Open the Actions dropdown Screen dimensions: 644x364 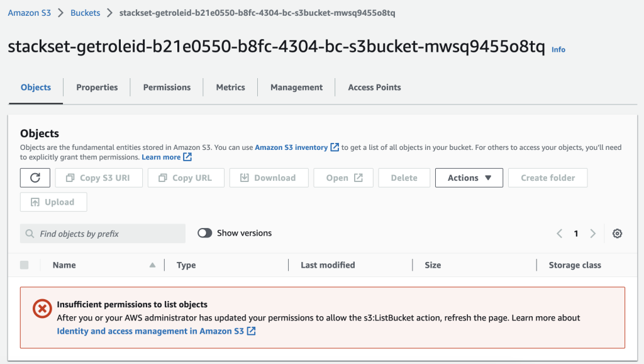point(469,178)
